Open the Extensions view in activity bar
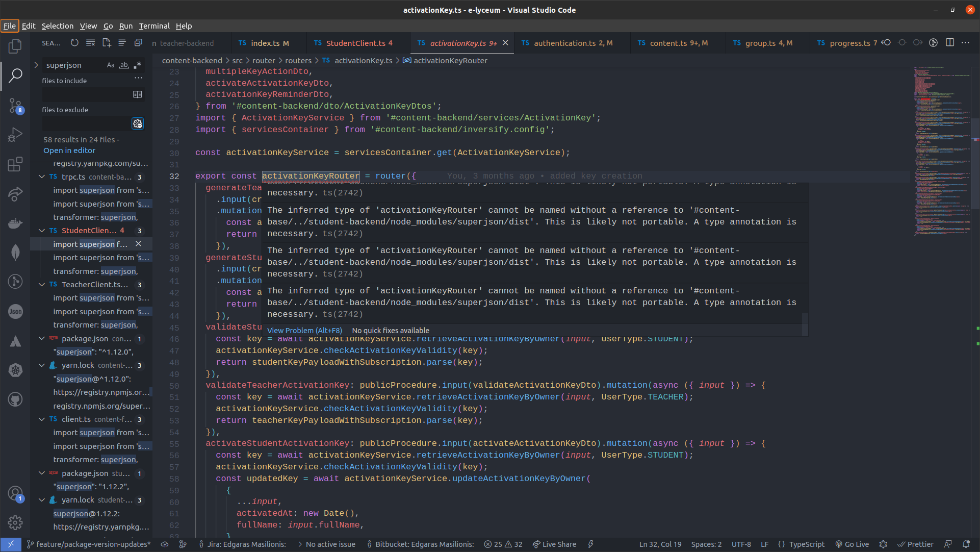The width and height of the screenshot is (980, 552). [x=15, y=164]
